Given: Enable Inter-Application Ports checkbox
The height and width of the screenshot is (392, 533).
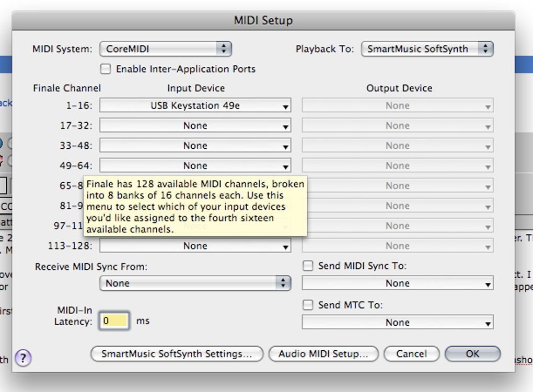Looking at the screenshot, I should coord(106,69).
